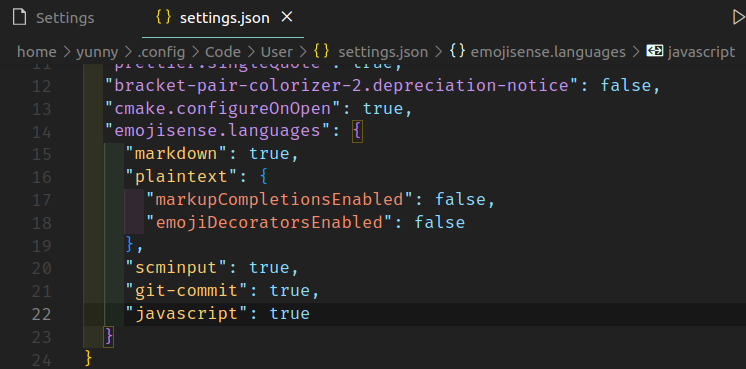Click the true value of "markdown"
Screen dimensions: 746x369
tap(269, 154)
